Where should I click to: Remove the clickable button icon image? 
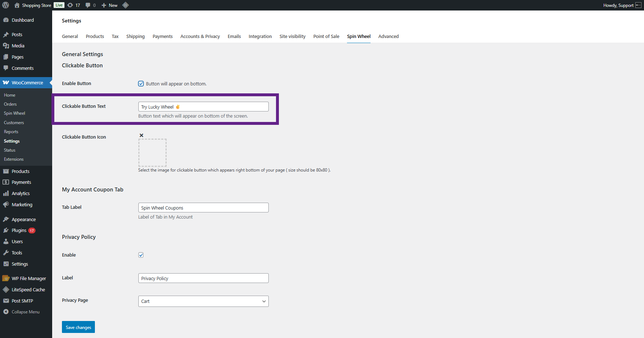tap(142, 135)
